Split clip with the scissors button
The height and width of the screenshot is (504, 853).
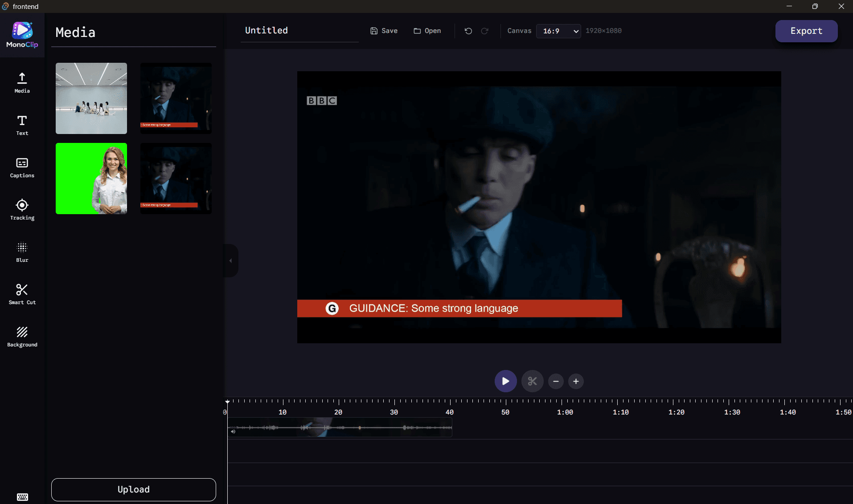pyautogui.click(x=532, y=381)
